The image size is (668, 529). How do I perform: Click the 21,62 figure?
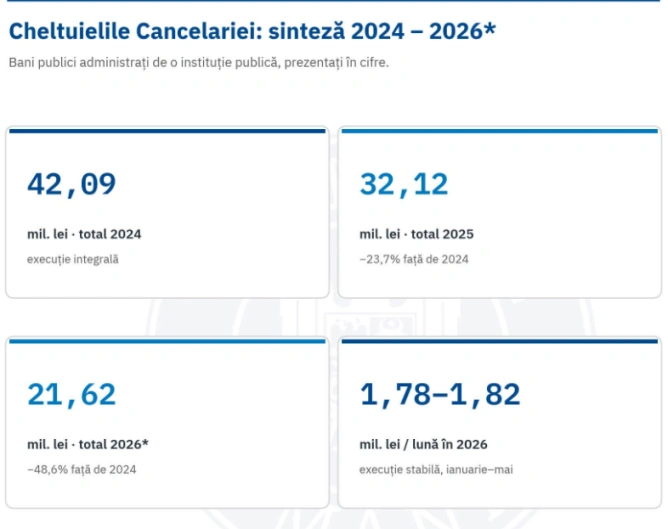click(x=72, y=395)
